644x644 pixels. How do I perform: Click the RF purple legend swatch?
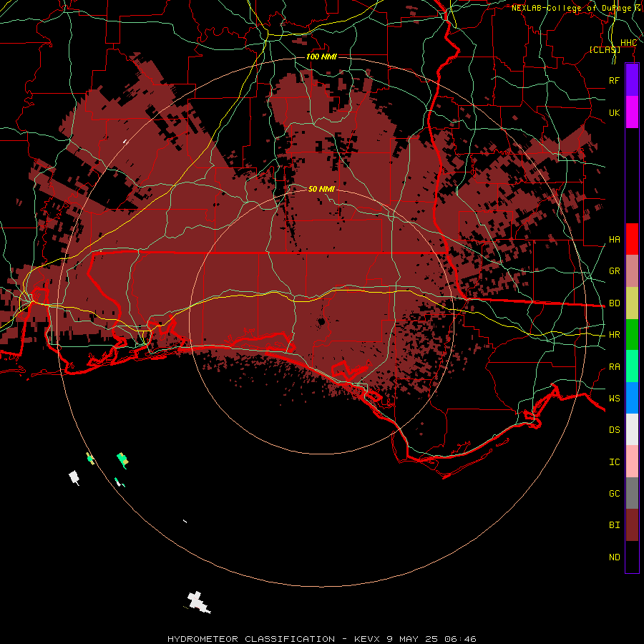click(632, 80)
